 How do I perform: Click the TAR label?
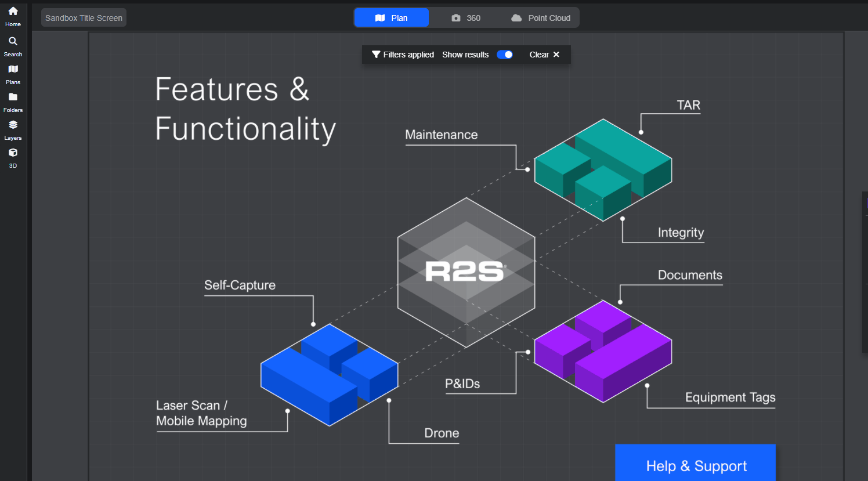point(688,105)
